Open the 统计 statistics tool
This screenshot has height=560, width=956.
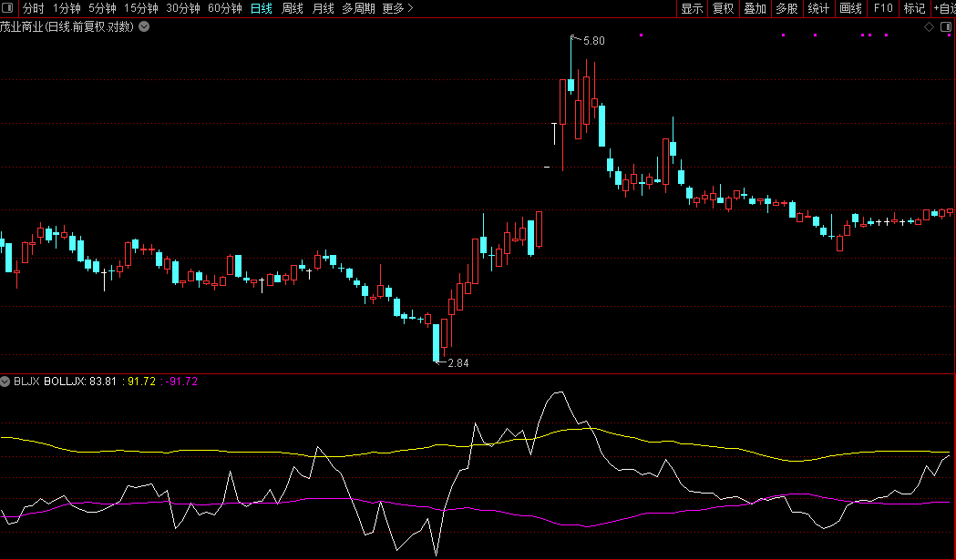click(x=818, y=9)
